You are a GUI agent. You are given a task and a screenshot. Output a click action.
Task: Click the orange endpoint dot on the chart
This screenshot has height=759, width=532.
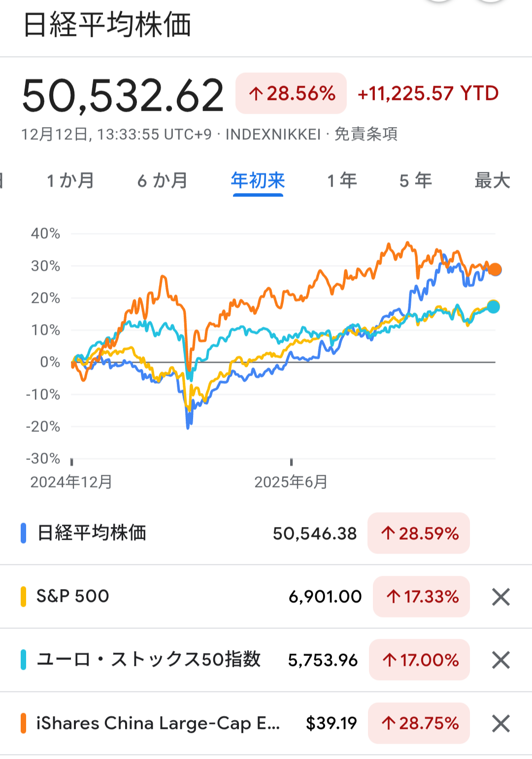(x=495, y=269)
